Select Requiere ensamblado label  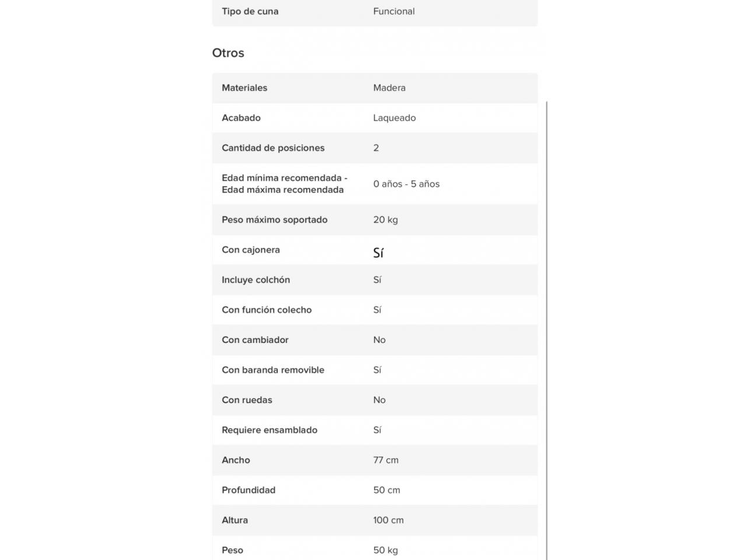[x=270, y=430]
